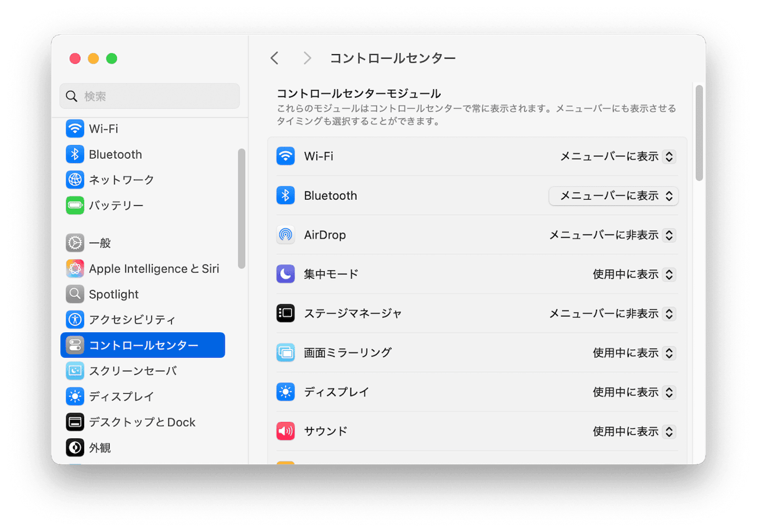Image resolution: width=757 pixels, height=532 pixels.
Task: Go back using the back arrow
Action: (274, 57)
